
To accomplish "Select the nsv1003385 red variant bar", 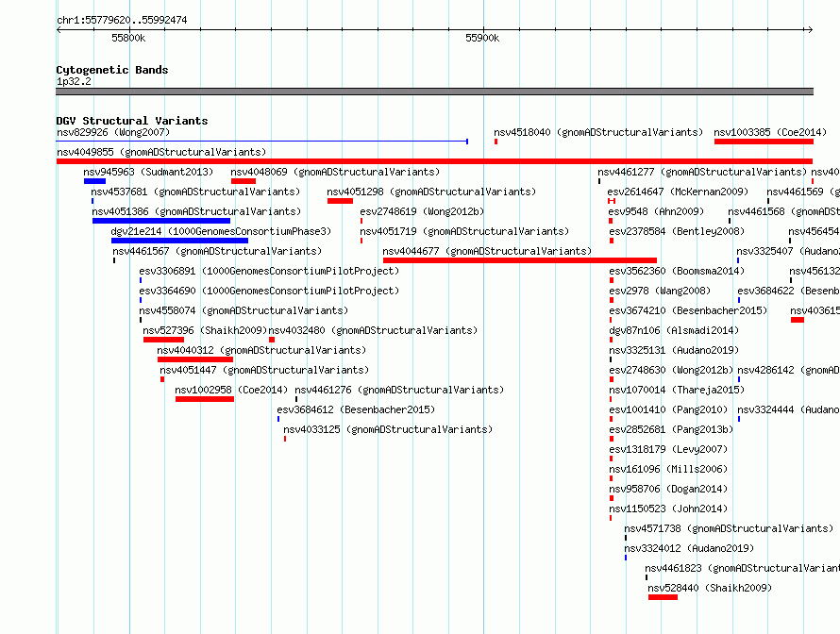I will [x=764, y=142].
